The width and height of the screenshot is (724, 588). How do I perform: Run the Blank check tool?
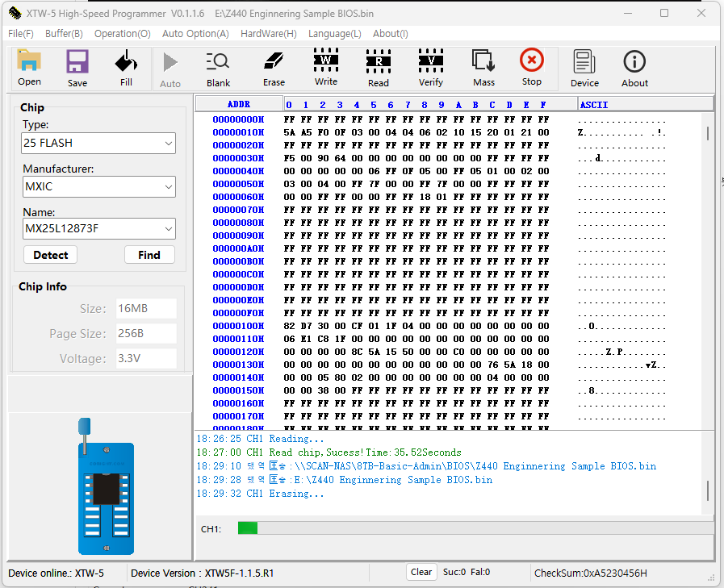click(218, 69)
